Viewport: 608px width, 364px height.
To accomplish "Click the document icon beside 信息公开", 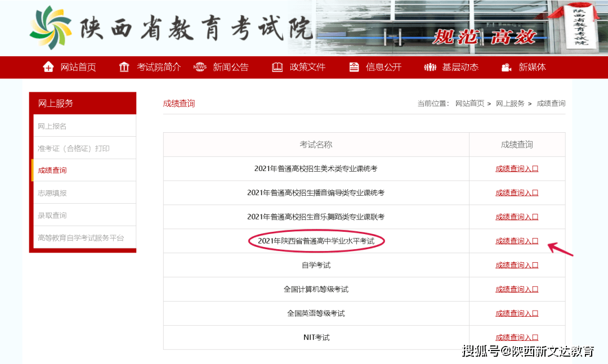I will [x=354, y=67].
